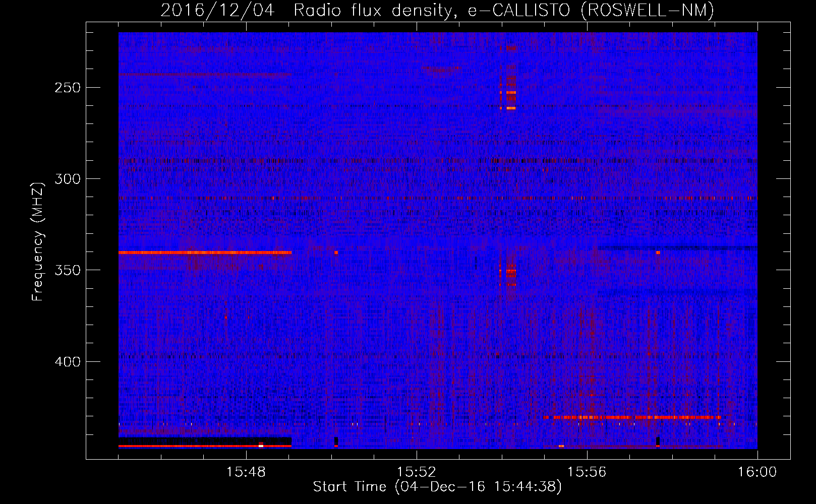Select the 250 frequency axis label
Image resolution: width=816 pixels, height=504 pixels.
tap(68, 88)
